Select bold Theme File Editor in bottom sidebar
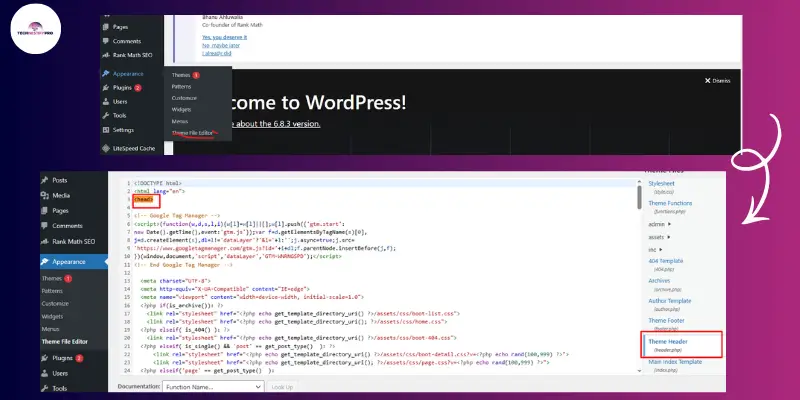 pyautogui.click(x=65, y=342)
